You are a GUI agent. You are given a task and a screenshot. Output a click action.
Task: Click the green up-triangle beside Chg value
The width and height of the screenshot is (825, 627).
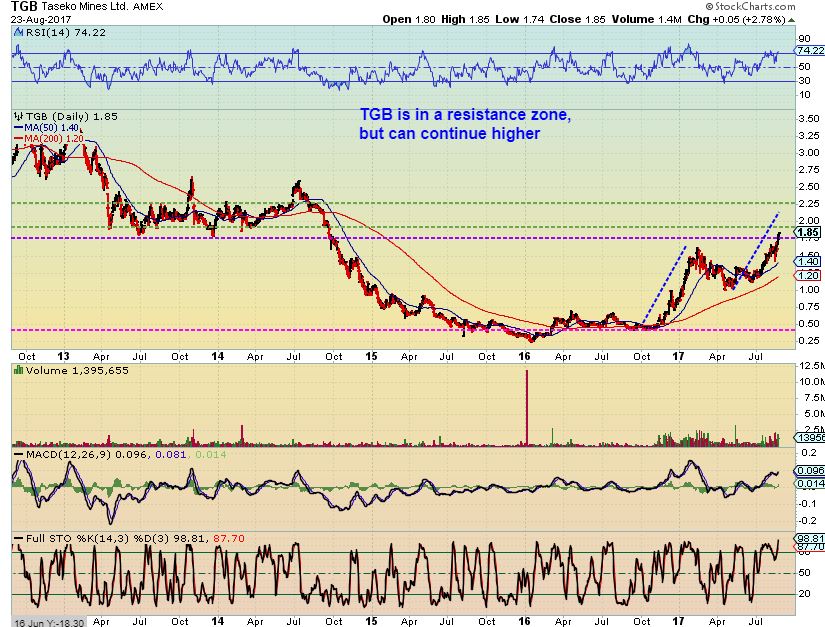[791, 20]
